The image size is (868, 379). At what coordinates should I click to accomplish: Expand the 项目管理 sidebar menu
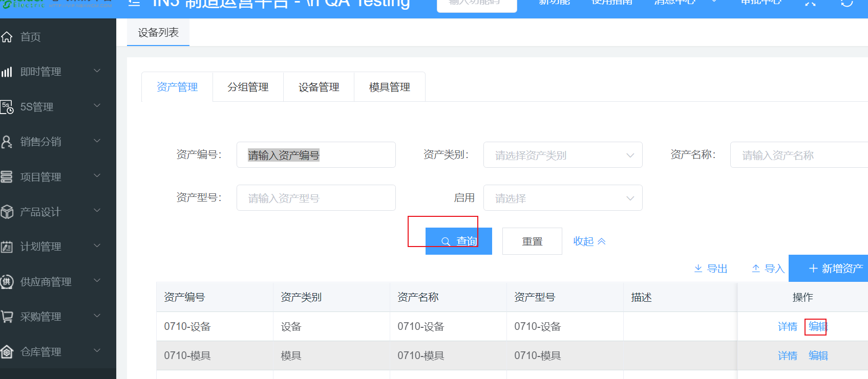[x=51, y=177]
